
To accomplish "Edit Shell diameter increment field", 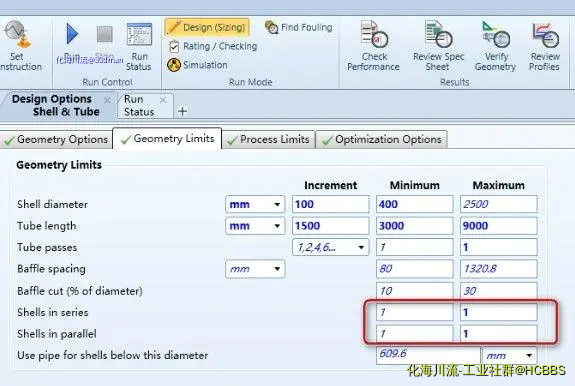I will [330, 204].
